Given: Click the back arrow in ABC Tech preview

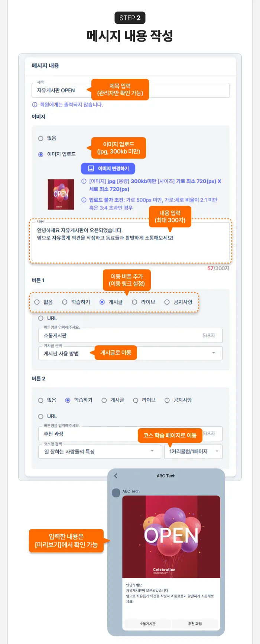Looking at the screenshot, I should coord(116,476).
